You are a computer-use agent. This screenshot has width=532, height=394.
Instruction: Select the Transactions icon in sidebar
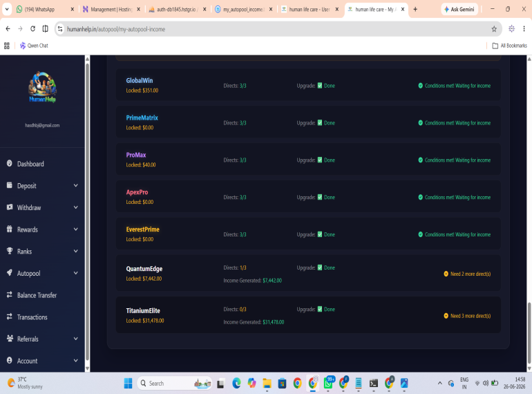tap(10, 317)
